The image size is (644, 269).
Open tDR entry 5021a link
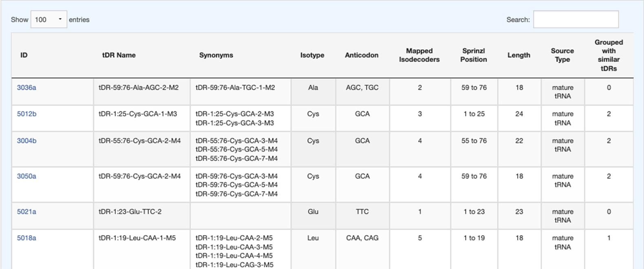pos(26,212)
